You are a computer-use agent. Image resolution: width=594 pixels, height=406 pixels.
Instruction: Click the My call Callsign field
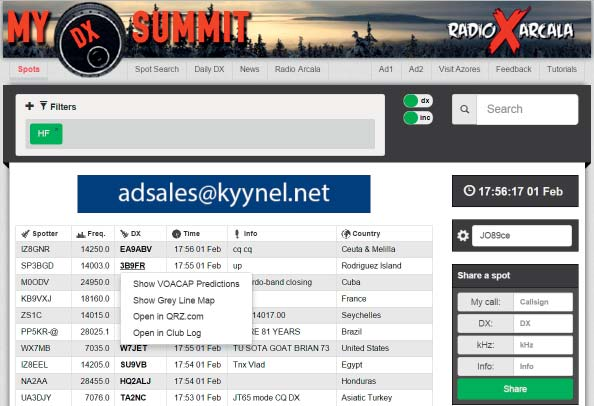coord(543,302)
